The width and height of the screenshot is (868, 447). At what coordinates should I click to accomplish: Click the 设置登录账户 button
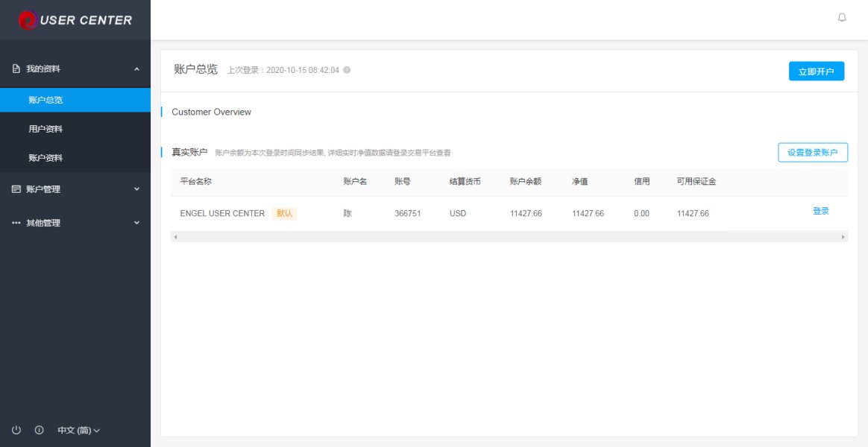813,153
